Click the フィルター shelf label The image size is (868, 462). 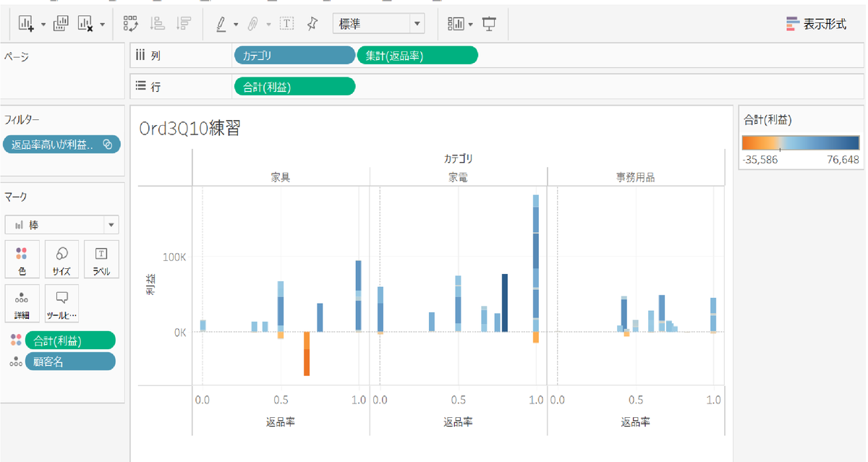point(21,119)
